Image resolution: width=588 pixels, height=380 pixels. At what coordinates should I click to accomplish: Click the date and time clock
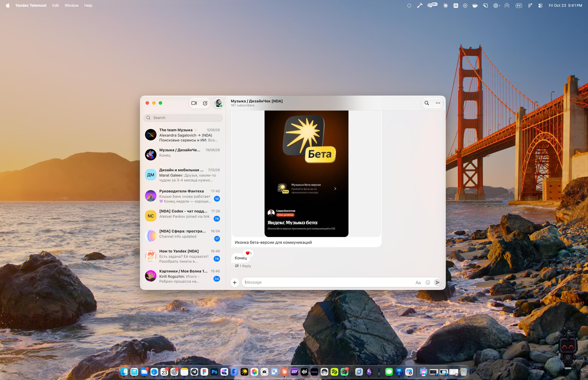click(565, 6)
